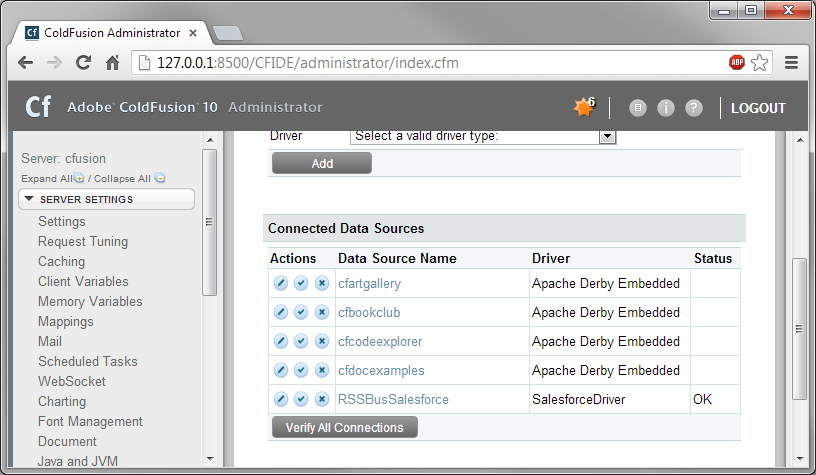This screenshot has width=816, height=475.
Task: Delete the cfcodeexplorer data source
Action: click(321, 342)
